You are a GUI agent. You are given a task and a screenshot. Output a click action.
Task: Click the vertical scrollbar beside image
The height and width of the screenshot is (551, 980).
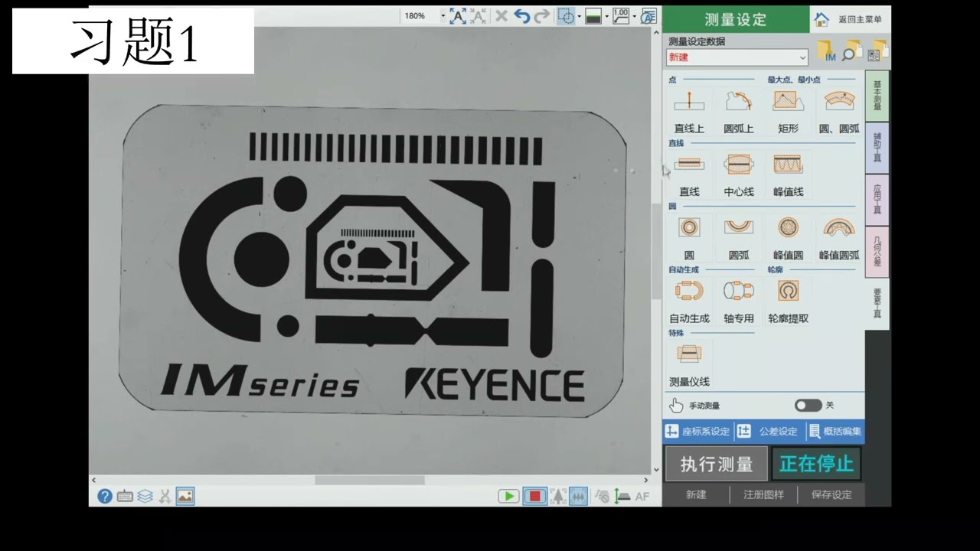656,253
